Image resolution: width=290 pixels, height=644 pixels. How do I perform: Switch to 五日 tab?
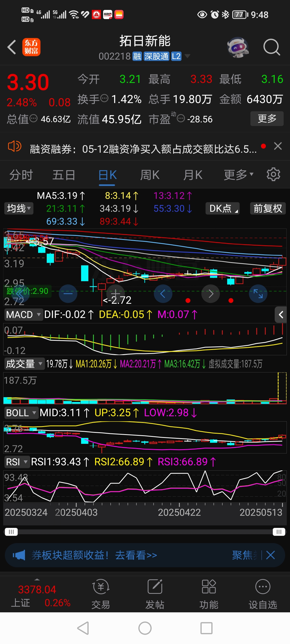(x=64, y=175)
